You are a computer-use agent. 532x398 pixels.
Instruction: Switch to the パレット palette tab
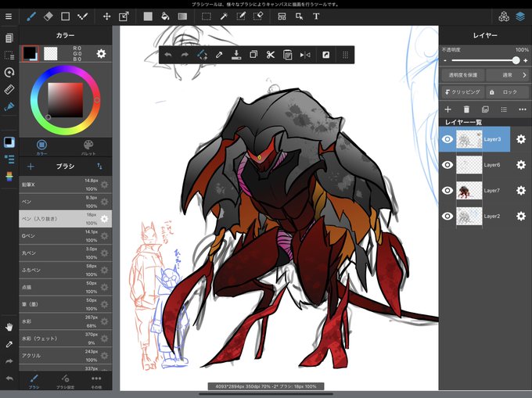[x=88, y=147]
